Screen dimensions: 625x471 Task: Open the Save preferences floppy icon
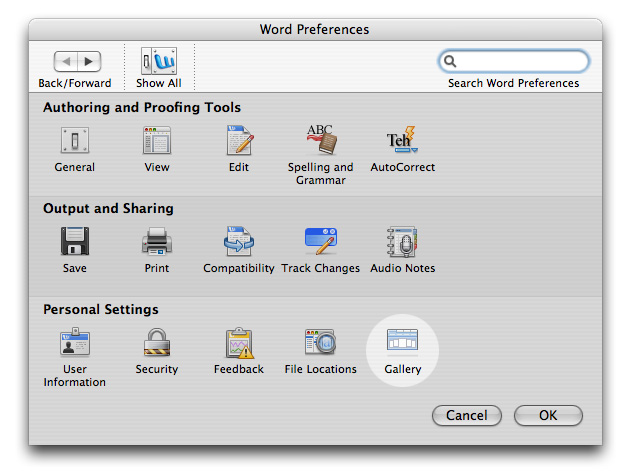tap(75, 241)
